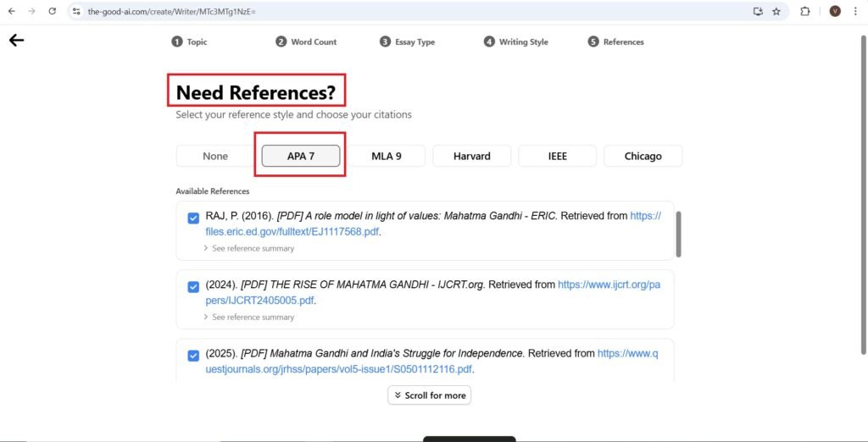The width and height of the screenshot is (868, 442).
Task: Go to step 5 References
Action: click(x=616, y=42)
